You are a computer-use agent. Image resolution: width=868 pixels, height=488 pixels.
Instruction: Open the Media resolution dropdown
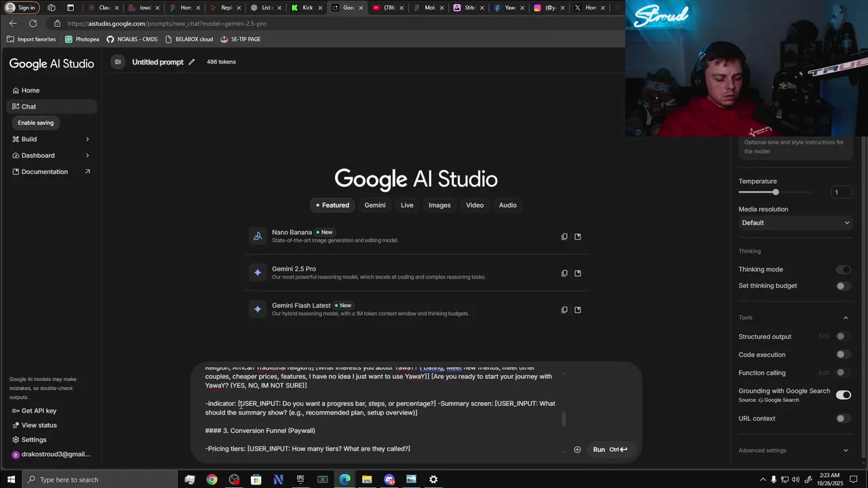[795, 223]
